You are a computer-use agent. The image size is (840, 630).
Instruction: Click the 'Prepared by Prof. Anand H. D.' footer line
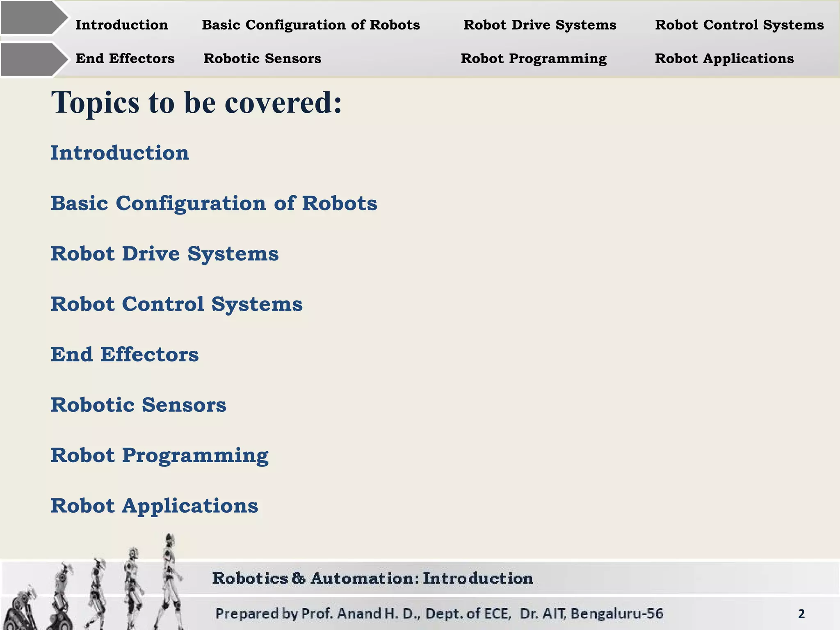[439, 614]
